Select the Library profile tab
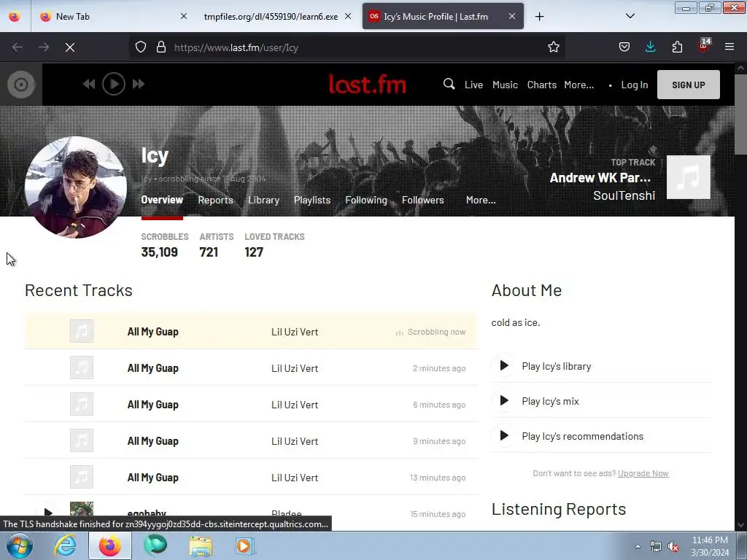 tap(263, 200)
